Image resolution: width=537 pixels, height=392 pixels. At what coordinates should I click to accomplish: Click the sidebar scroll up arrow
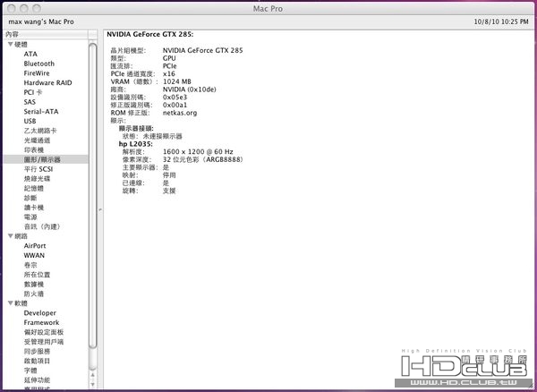click(x=92, y=375)
